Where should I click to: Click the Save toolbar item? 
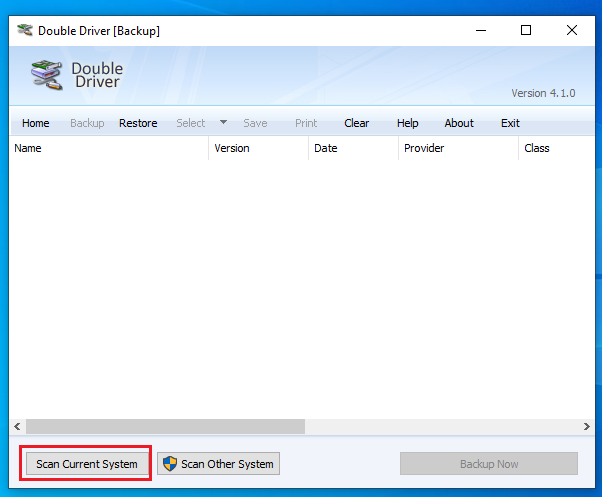click(x=255, y=123)
